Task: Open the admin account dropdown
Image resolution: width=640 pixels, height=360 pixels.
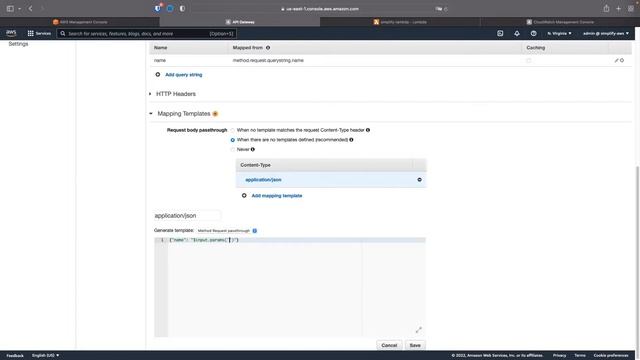Action: pos(606,33)
